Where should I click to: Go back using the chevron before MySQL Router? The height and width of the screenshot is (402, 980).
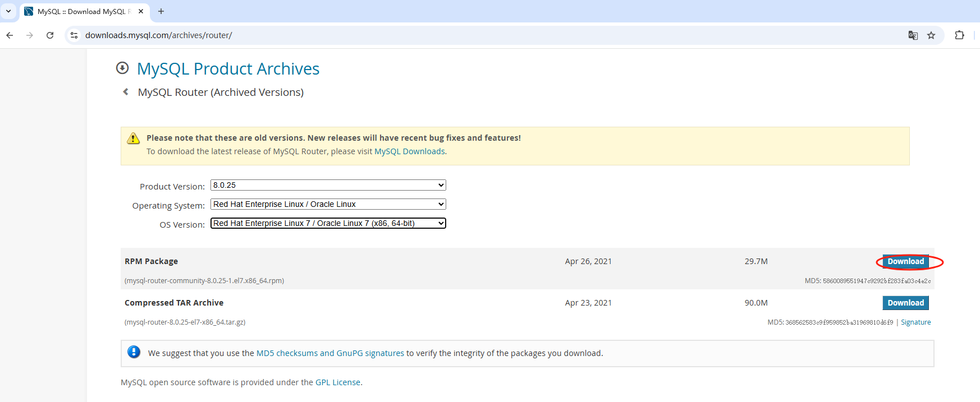126,92
